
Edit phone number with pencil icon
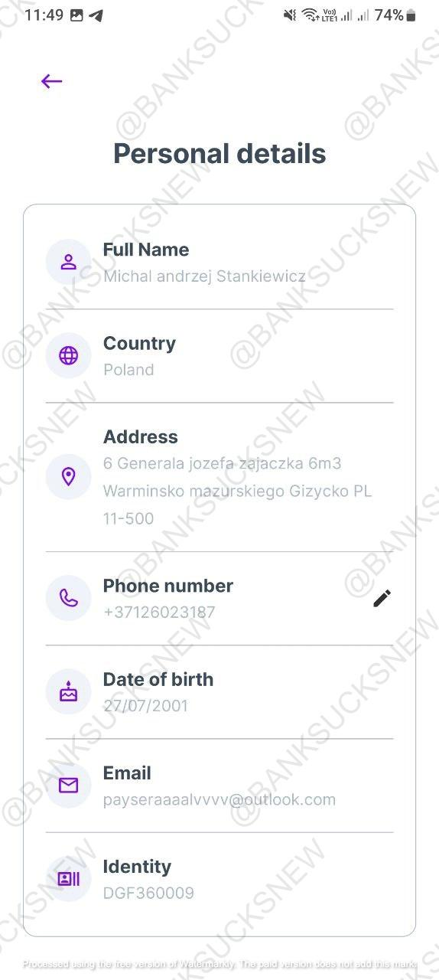click(382, 599)
